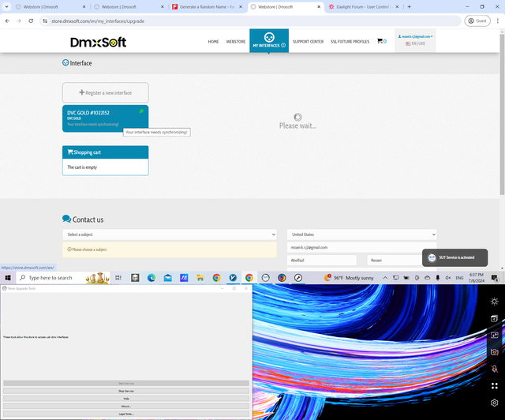Screen dimensions: 505x420
Task: Open site information icon in address bar
Action: click(x=45, y=21)
